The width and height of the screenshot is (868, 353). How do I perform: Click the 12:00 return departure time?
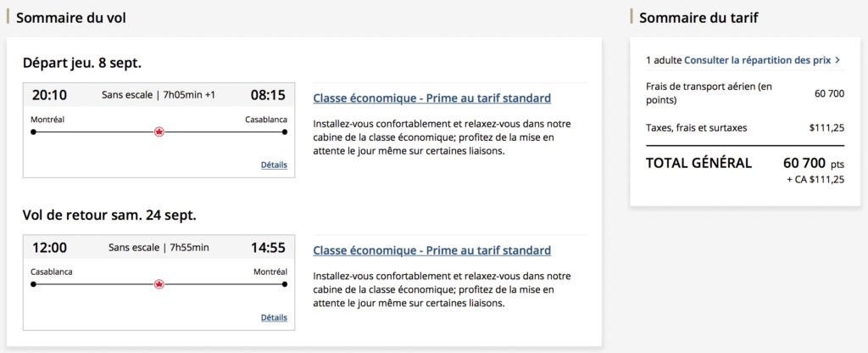(49, 248)
